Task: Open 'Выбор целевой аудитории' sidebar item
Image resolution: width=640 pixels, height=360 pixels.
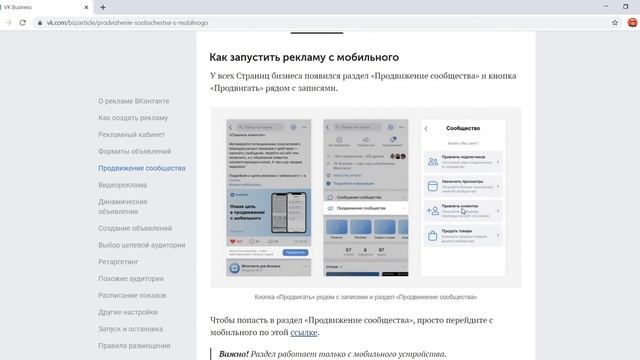Action: pyautogui.click(x=142, y=245)
